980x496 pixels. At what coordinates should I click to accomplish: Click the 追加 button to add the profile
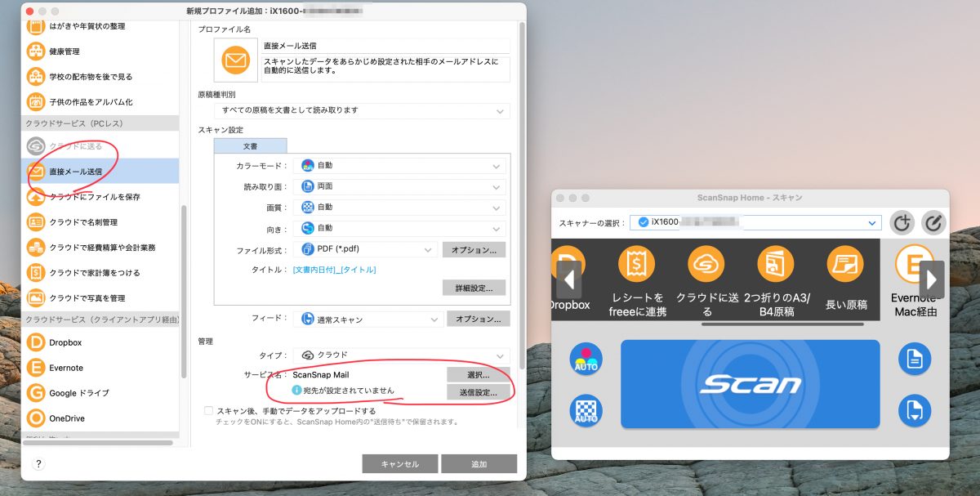tap(479, 464)
